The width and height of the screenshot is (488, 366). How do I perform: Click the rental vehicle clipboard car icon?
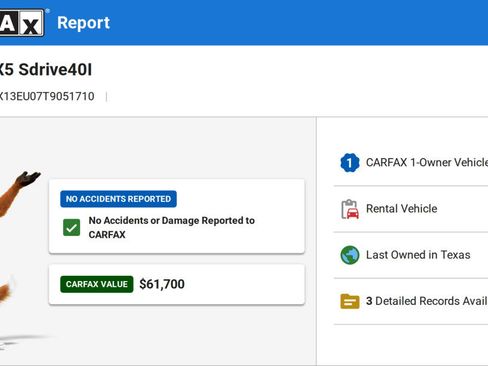(x=350, y=209)
